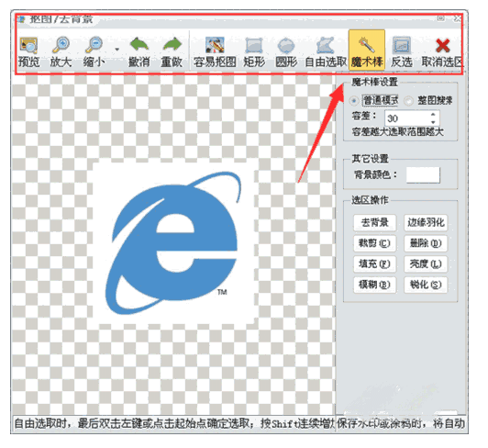This screenshot has height=448, width=488.
Task: Click the 去背景 button
Action: click(x=374, y=223)
